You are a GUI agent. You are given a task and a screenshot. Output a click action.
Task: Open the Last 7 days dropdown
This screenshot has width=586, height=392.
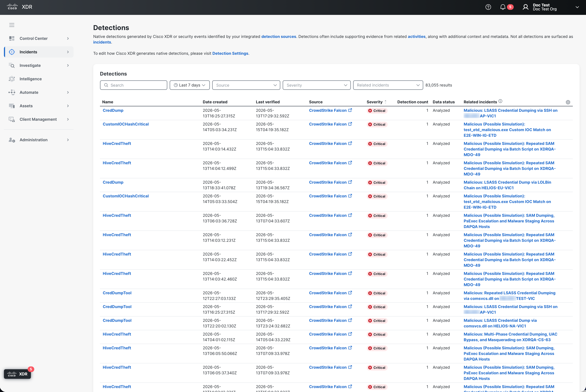190,85
